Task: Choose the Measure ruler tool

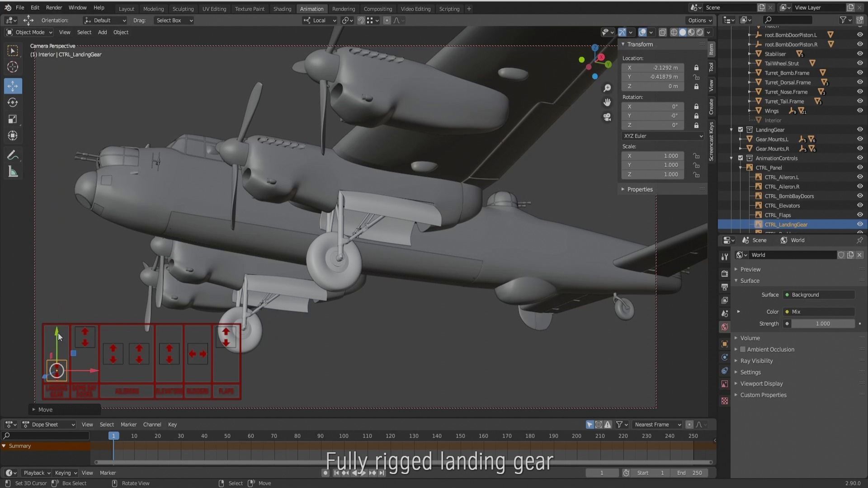Action: point(13,172)
